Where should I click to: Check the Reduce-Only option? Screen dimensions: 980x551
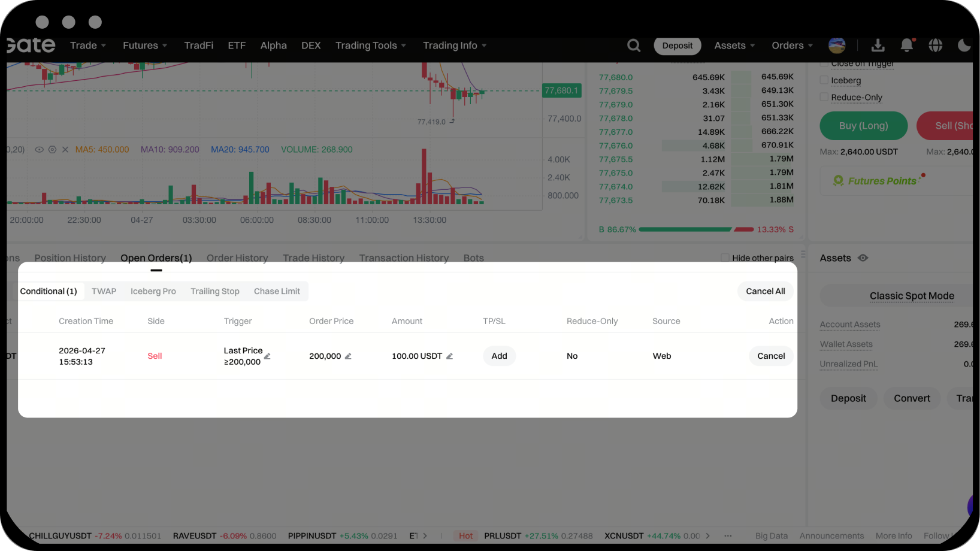pos(824,97)
